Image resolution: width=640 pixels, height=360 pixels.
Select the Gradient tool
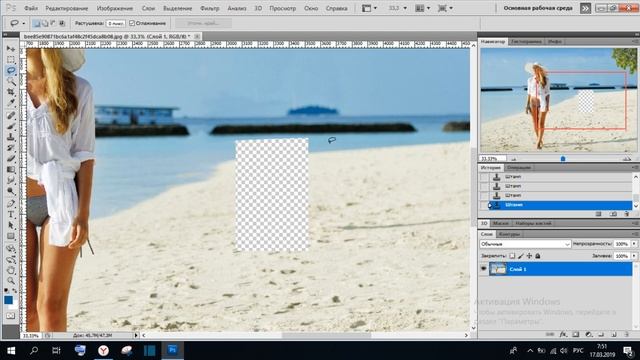pyautogui.click(x=11, y=169)
